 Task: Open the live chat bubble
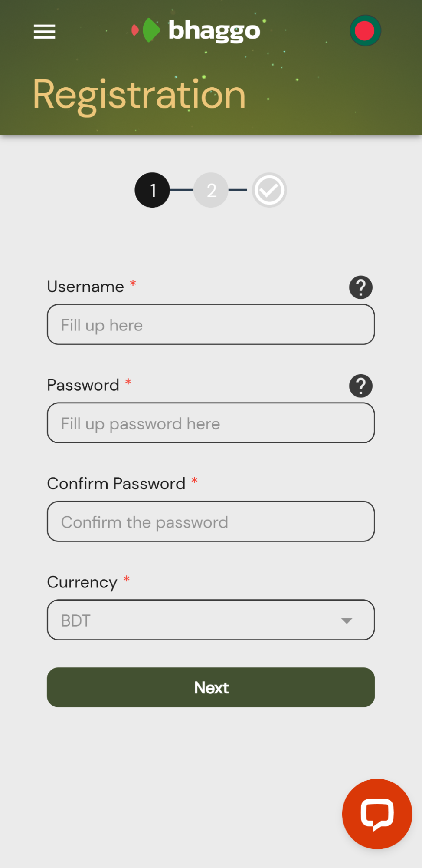click(376, 814)
